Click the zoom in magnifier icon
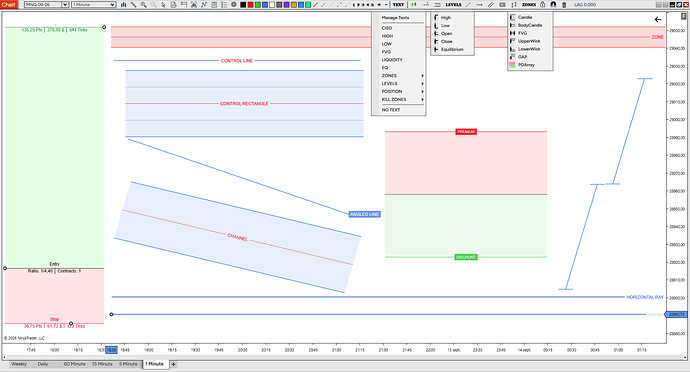Screen dimensions: 690x372 coord(143,4)
